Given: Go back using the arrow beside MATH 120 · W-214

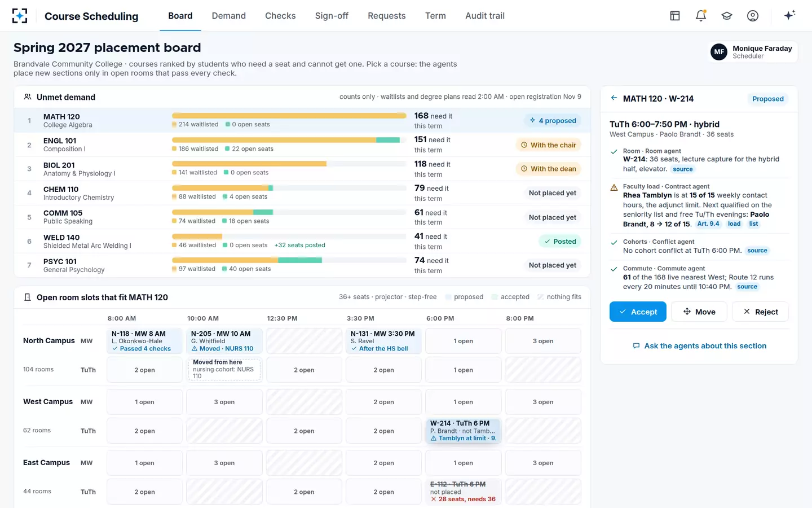Looking at the screenshot, I should point(614,98).
